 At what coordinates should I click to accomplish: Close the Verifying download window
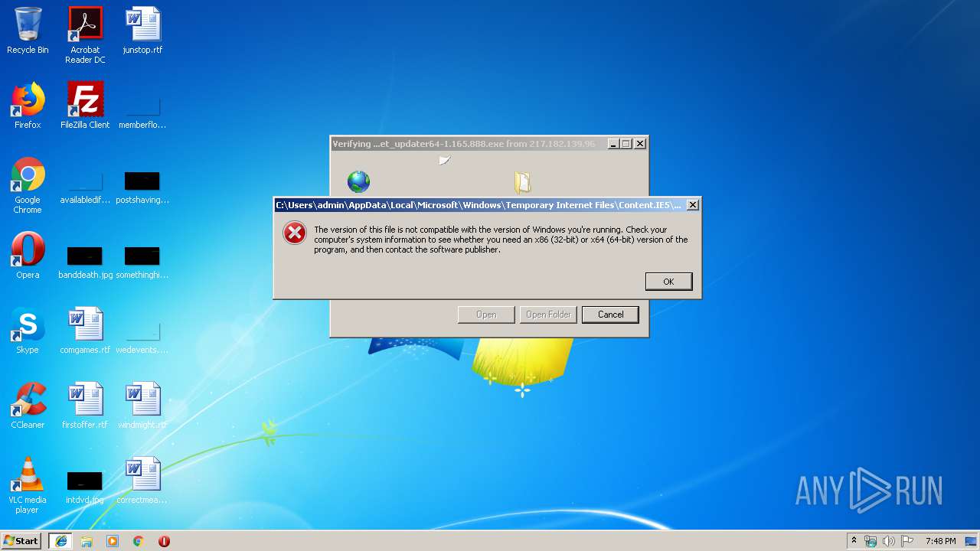641,144
